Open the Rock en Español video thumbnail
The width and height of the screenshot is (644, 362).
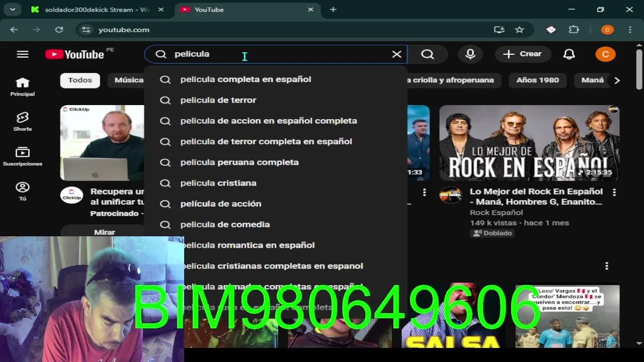[529, 143]
